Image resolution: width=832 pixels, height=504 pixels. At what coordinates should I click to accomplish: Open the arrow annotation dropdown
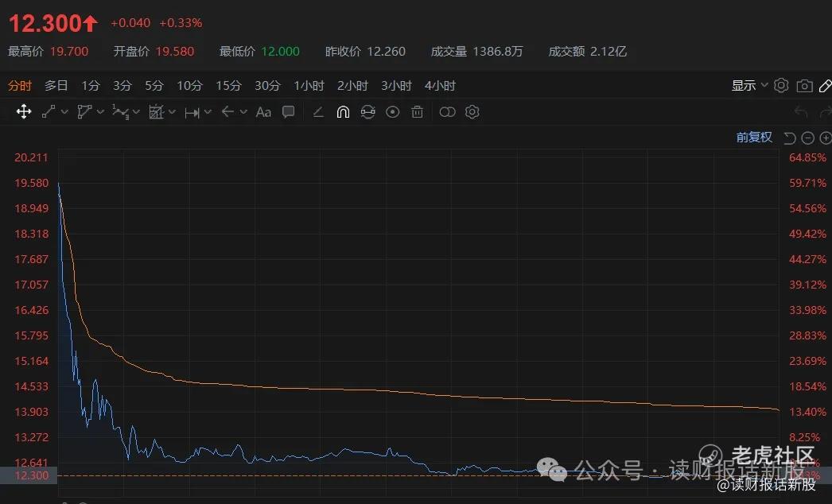pos(243,112)
